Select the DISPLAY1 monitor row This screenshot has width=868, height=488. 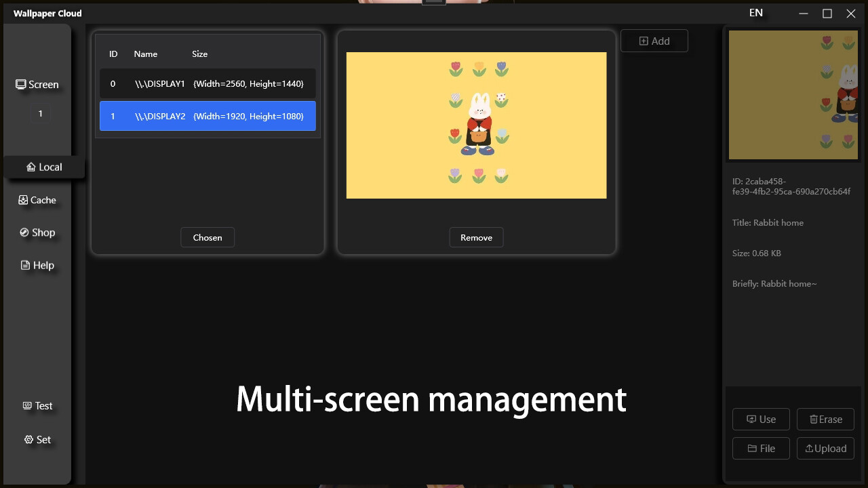coord(208,83)
